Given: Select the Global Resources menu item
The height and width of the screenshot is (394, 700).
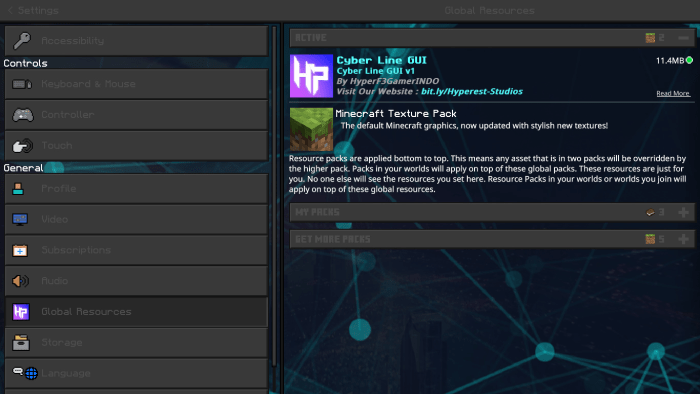Looking at the screenshot, I should pos(136,311).
